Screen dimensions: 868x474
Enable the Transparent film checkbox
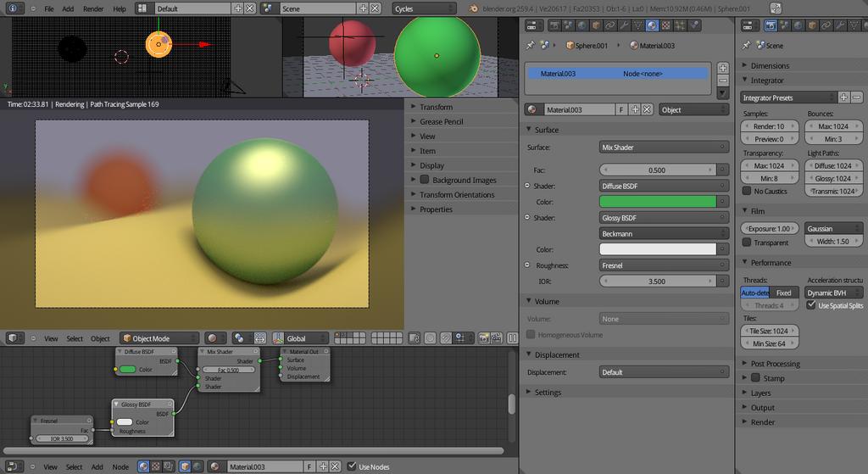[746, 243]
